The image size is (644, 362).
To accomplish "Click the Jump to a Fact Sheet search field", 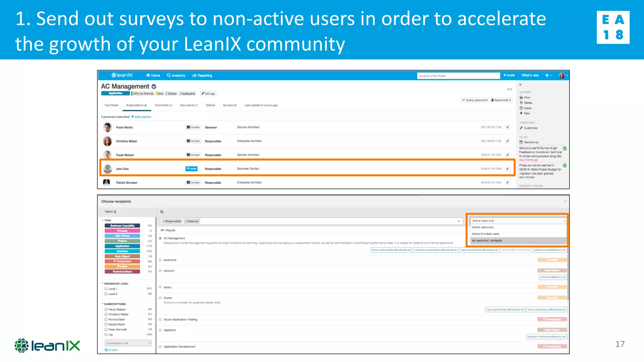I will pyautogui.click(x=458, y=76).
